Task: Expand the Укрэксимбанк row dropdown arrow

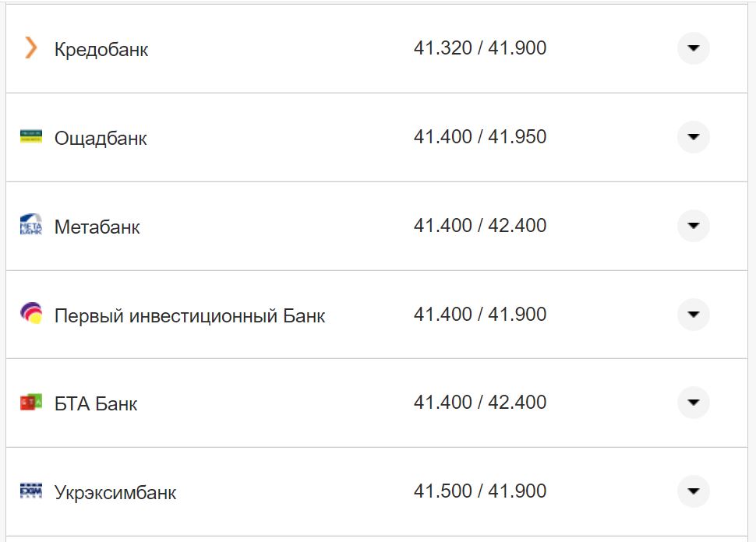Action: click(693, 491)
